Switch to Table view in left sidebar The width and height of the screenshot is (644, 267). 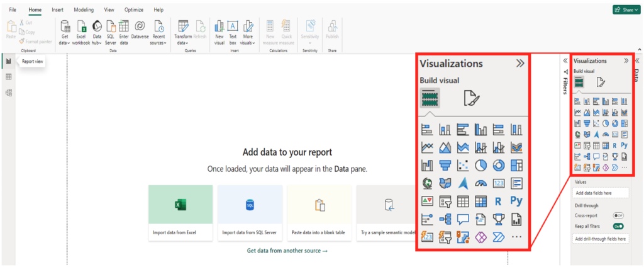pos(9,77)
